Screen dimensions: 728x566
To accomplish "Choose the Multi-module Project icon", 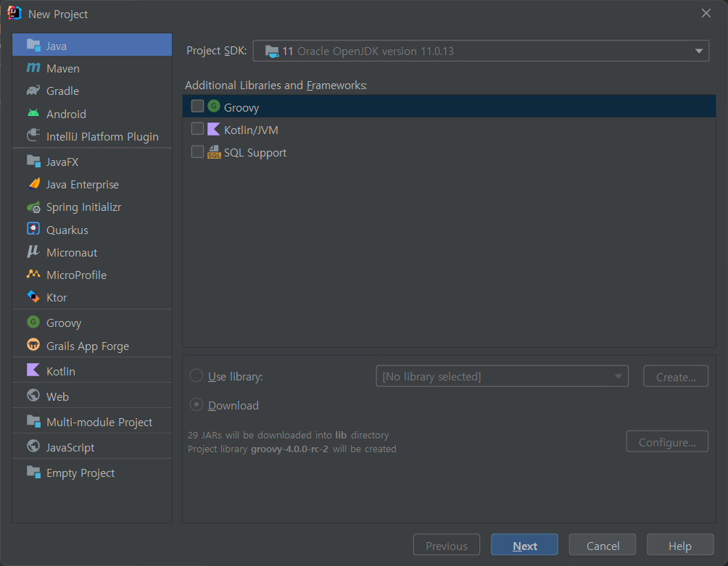I will point(33,421).
